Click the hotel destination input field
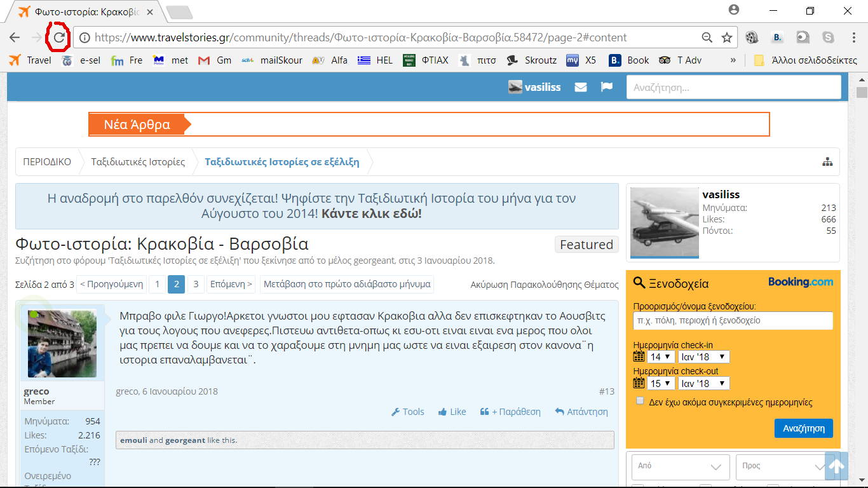The width and height of the screenshot is (868, 488). (733, 321)
